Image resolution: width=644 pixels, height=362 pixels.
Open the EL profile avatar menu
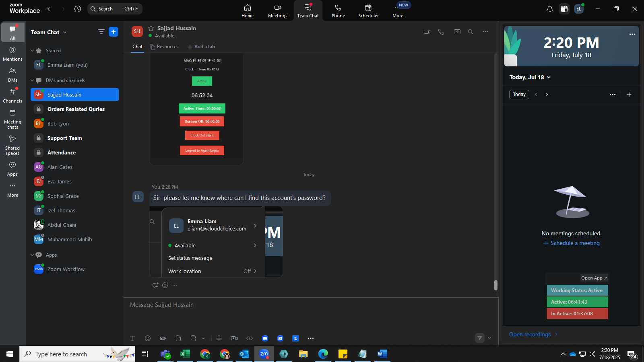[x=579, y=9]
